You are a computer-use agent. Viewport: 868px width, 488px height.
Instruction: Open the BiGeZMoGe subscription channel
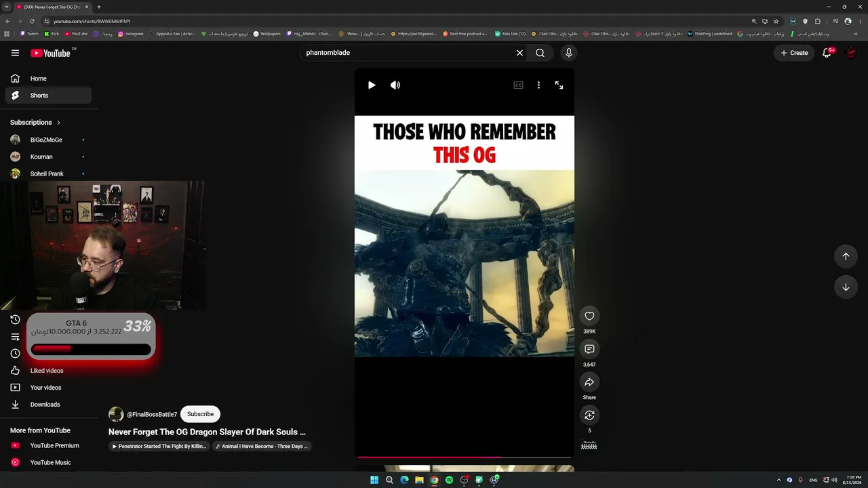point(47,140)
